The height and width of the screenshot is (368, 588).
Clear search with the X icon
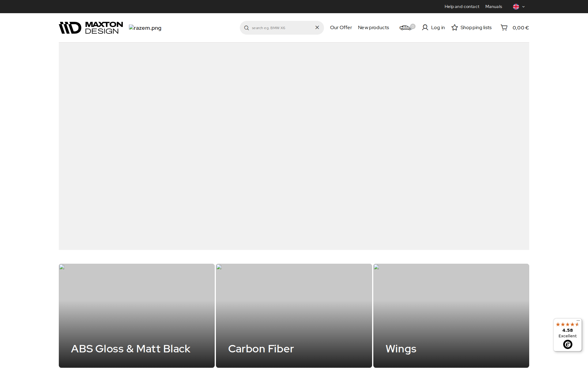(317, 28)
